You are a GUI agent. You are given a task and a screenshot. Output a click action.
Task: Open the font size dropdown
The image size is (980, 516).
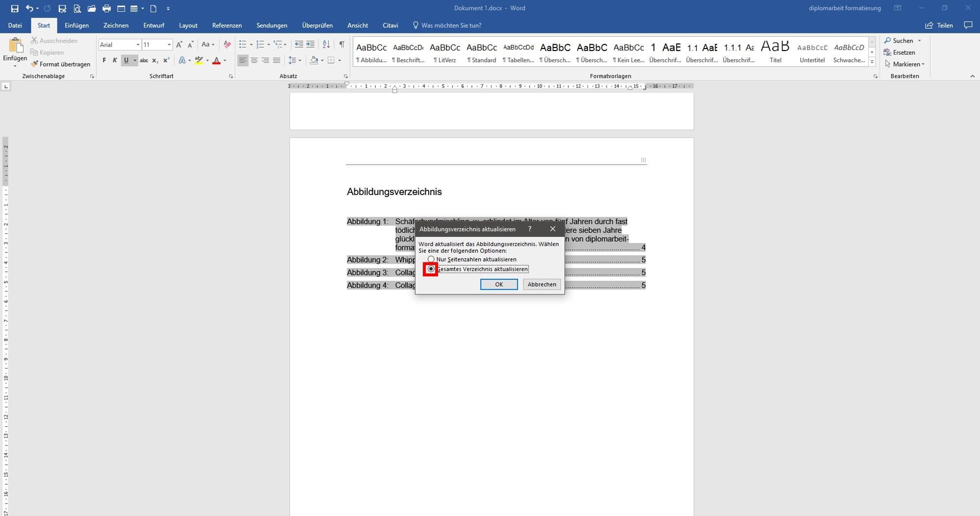point(169,45)
